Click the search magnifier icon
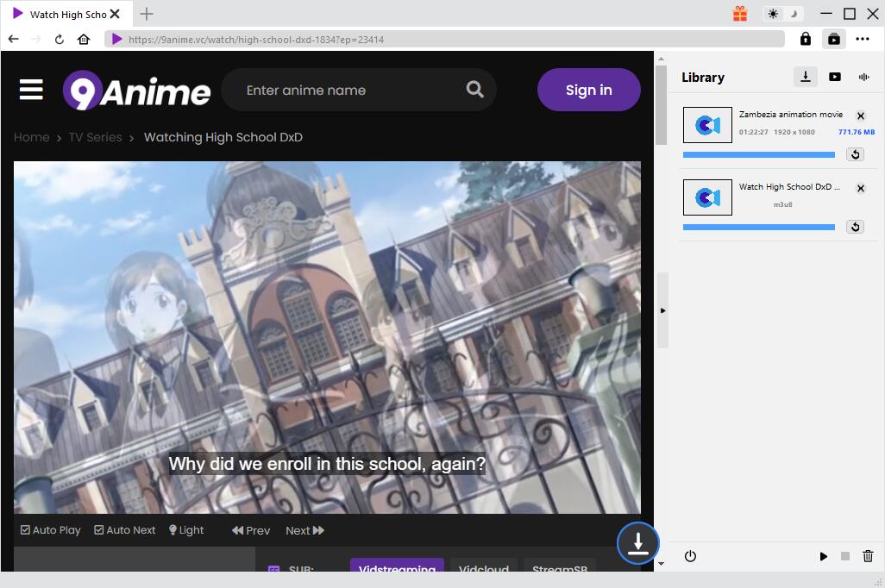The height and width of the screenshot is (588, 885). click(x=474, y=90)
